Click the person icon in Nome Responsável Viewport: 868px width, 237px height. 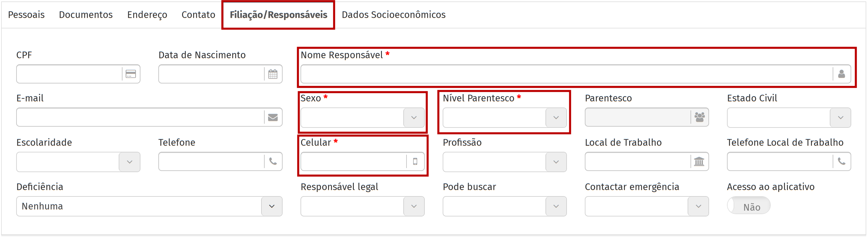[x=841, y=74]
